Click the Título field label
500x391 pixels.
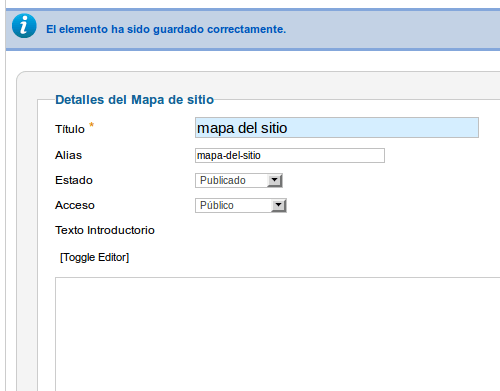[x=70, y=129]
